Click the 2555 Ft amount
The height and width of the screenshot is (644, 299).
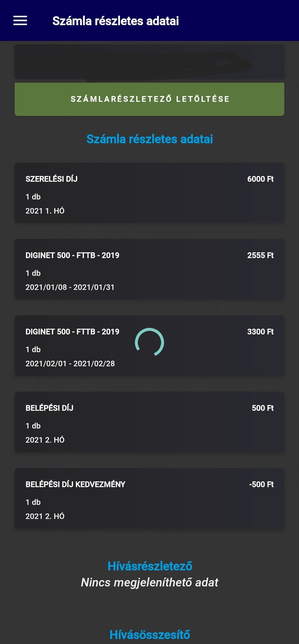click(x=260, y=255)
